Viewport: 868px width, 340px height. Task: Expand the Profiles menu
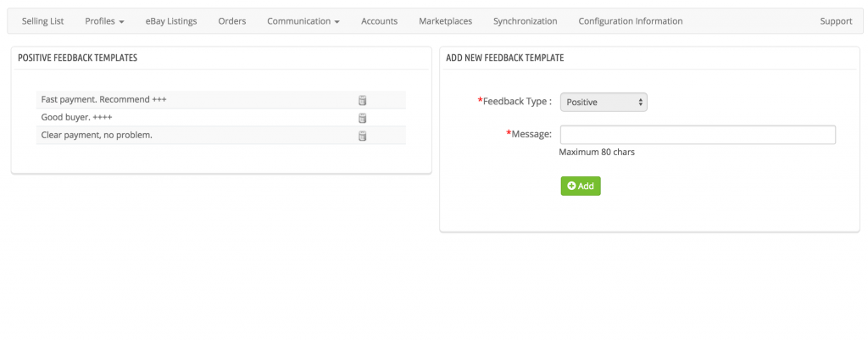click(104, 21)
